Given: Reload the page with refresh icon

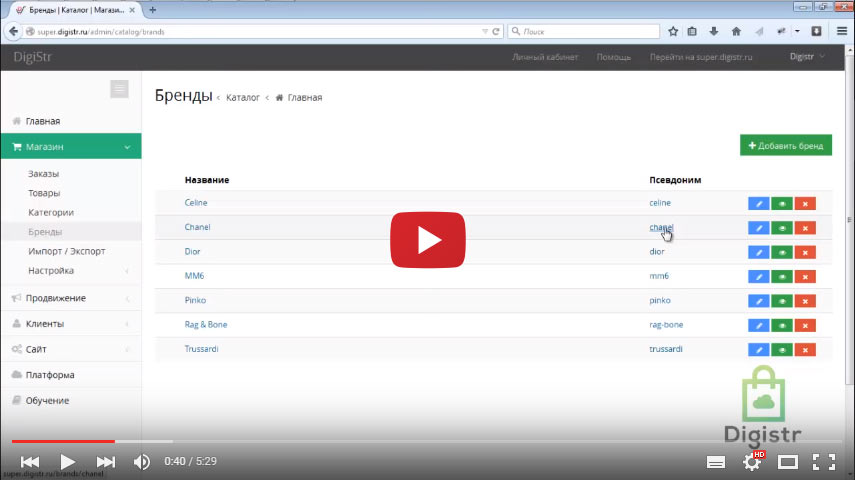Looking at the screenshot, I should [x=496, y=32].
